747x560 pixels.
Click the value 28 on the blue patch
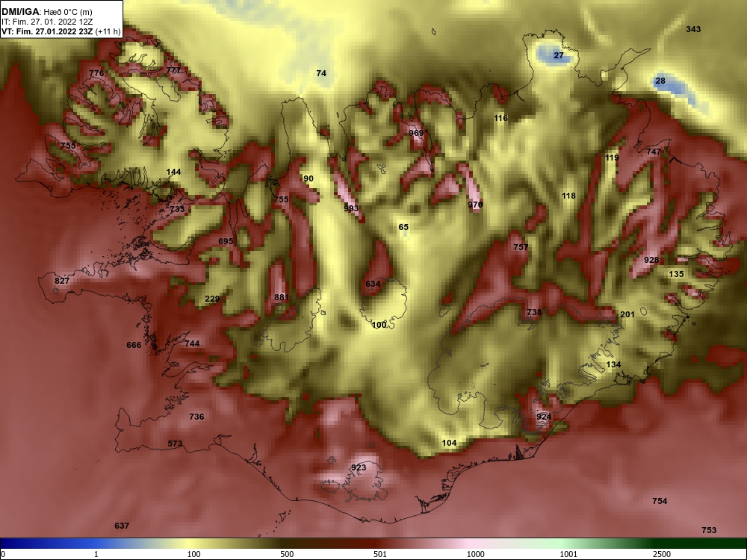(x=660, y=81)
